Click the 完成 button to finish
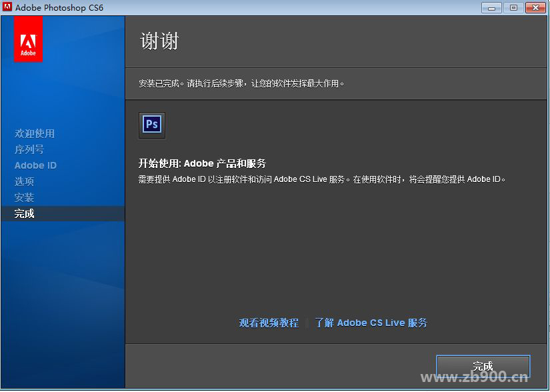Screen dimensions: 550x392 (x=483, y=366)
